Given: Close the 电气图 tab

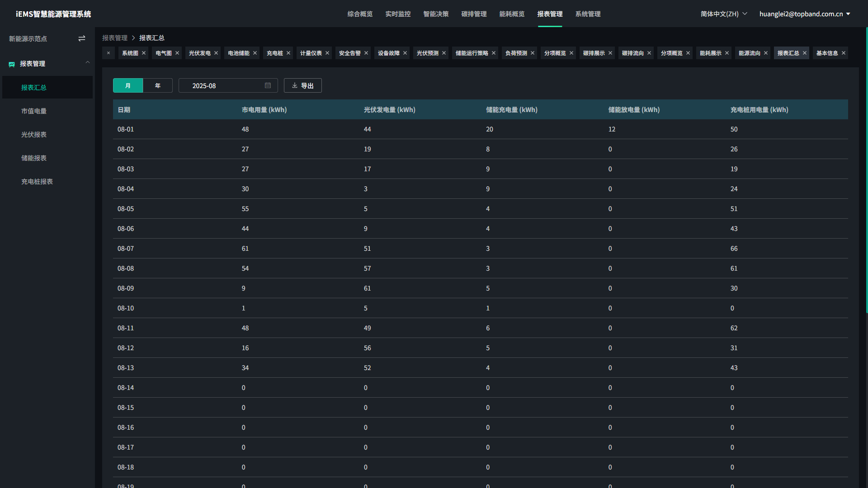Looking at the screenshot, I should 177,53.
